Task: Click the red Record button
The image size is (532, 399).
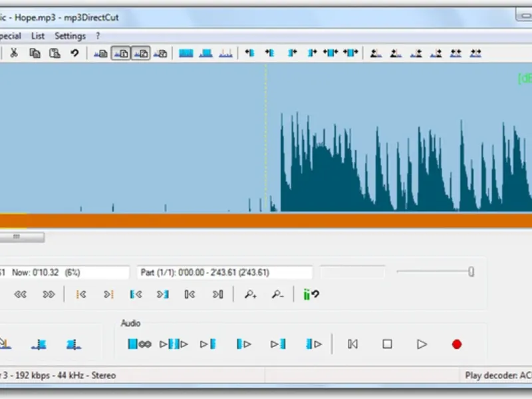Action: click(x=457, y=344)
